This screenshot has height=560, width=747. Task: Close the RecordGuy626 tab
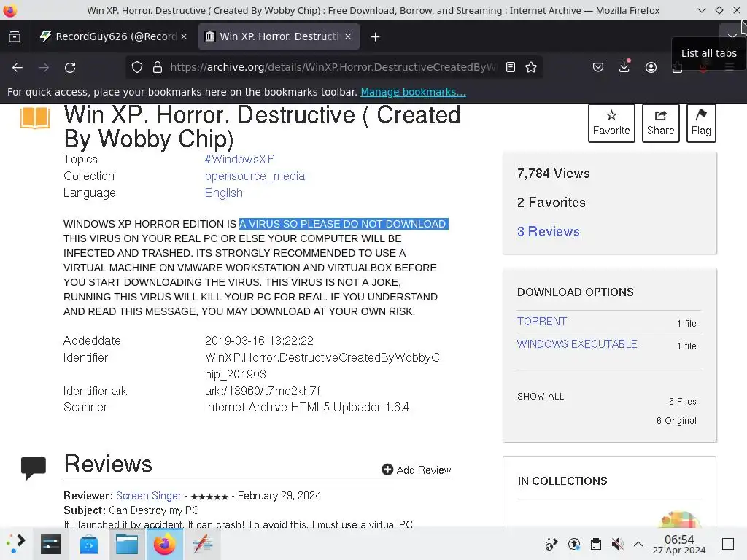[184, 36]
